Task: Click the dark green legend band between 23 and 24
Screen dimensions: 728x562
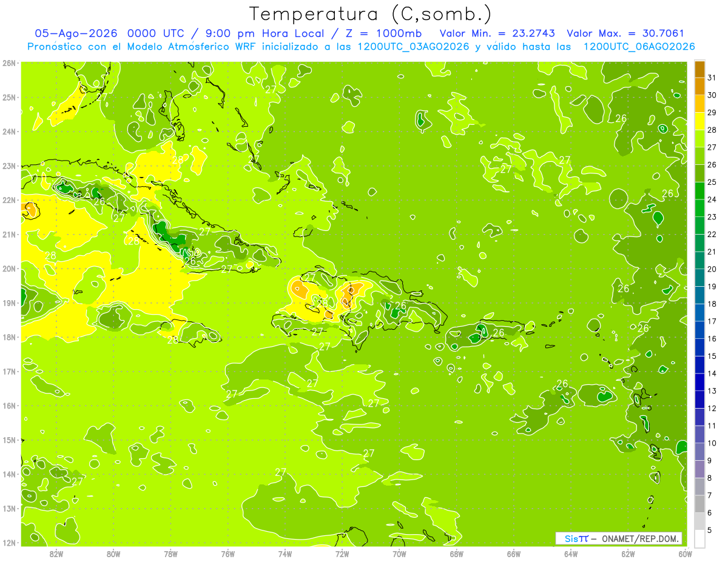Action: click(699, 209)
